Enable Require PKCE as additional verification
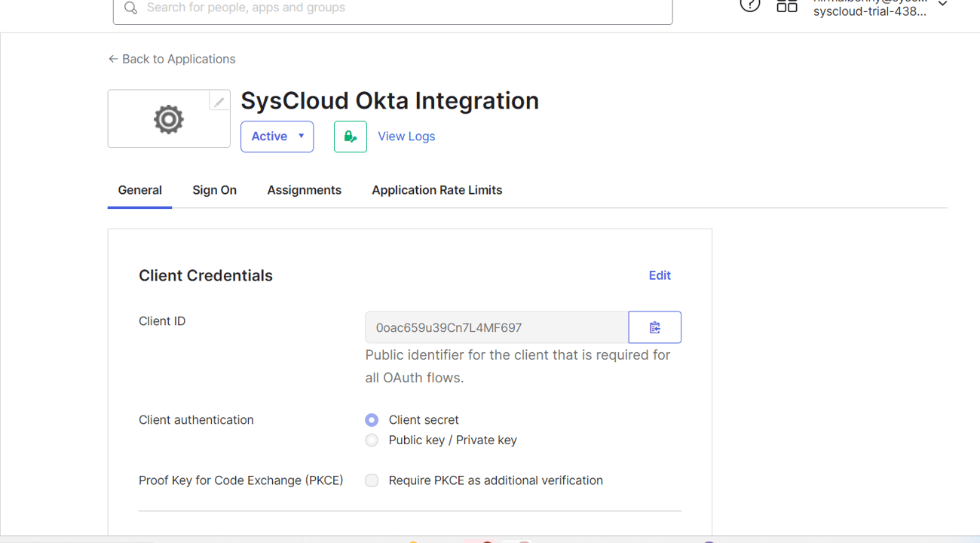Screen dimensions: 980x543 [371, 480]
